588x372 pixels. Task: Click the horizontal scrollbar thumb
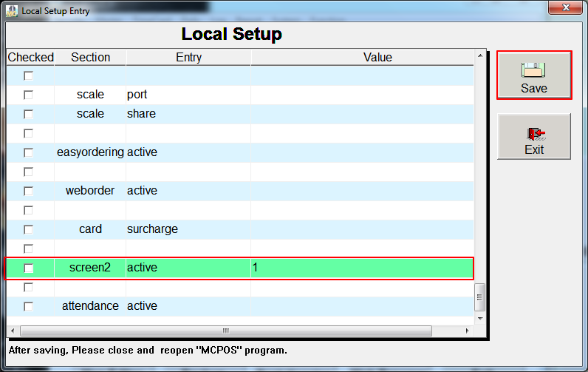pos(226,331)
